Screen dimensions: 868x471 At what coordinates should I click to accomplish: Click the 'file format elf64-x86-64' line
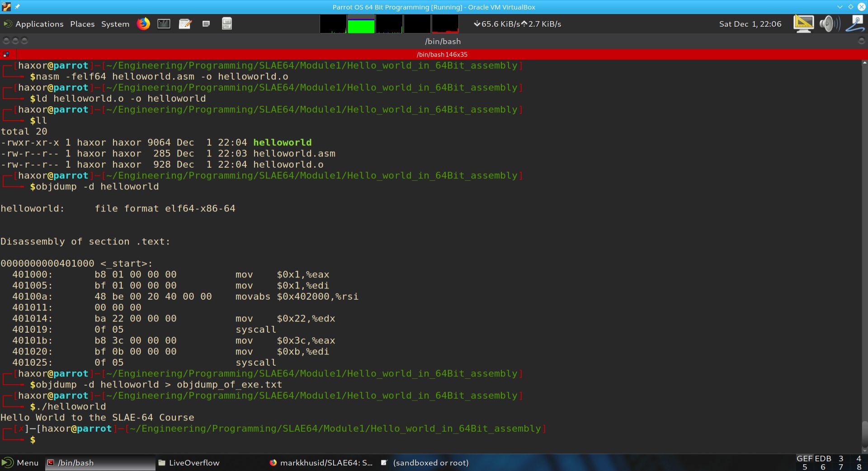(165, 208)
